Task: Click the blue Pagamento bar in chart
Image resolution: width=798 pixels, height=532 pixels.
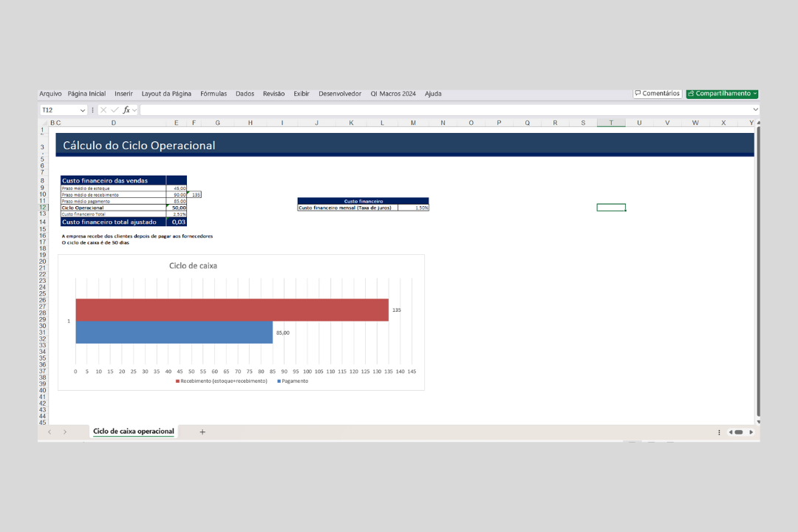Action: point(174,332)
